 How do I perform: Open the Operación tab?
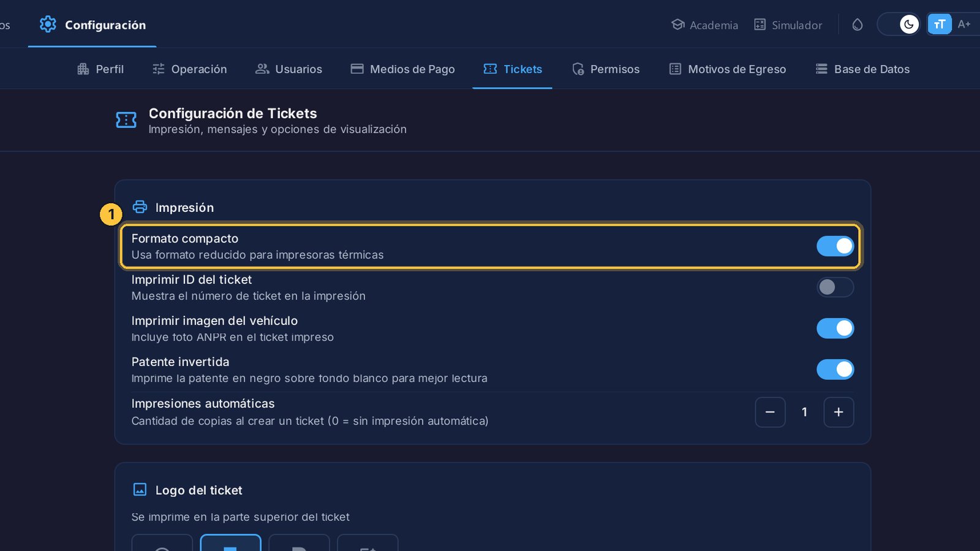point(189,69)
